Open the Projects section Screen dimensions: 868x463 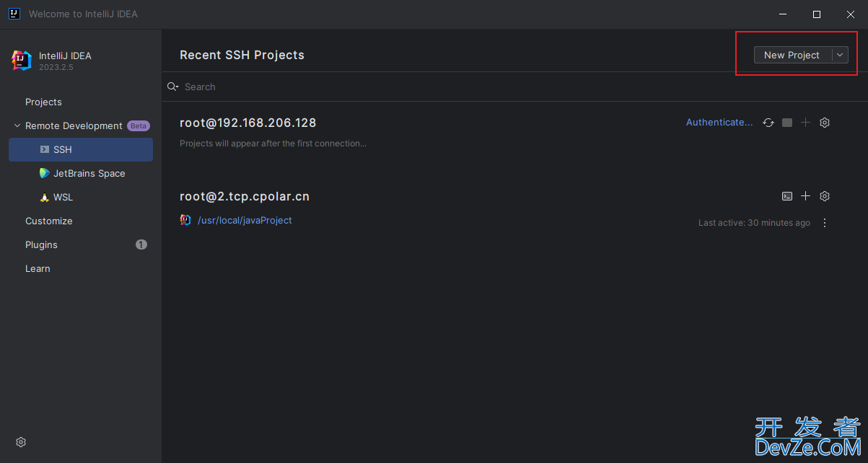pos(43,102)
